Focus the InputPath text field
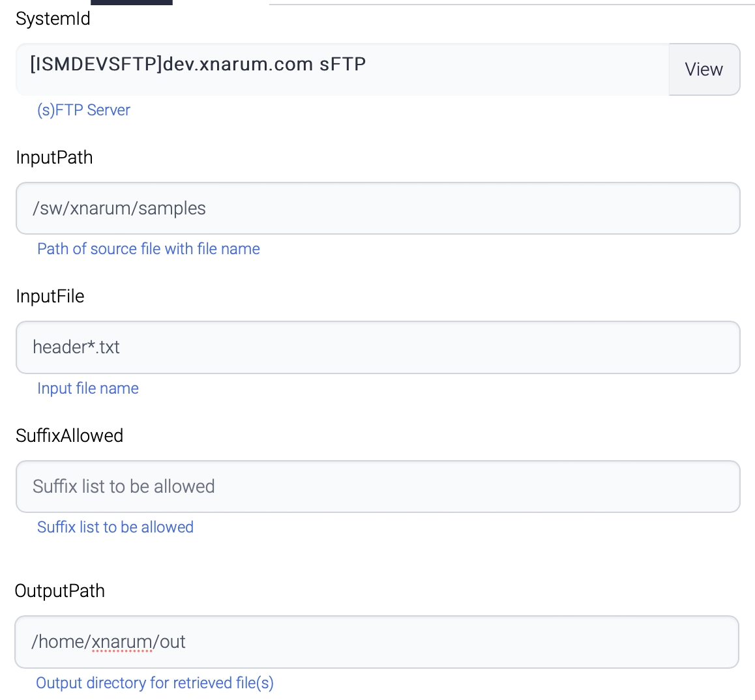 click(x=377, y=209)
